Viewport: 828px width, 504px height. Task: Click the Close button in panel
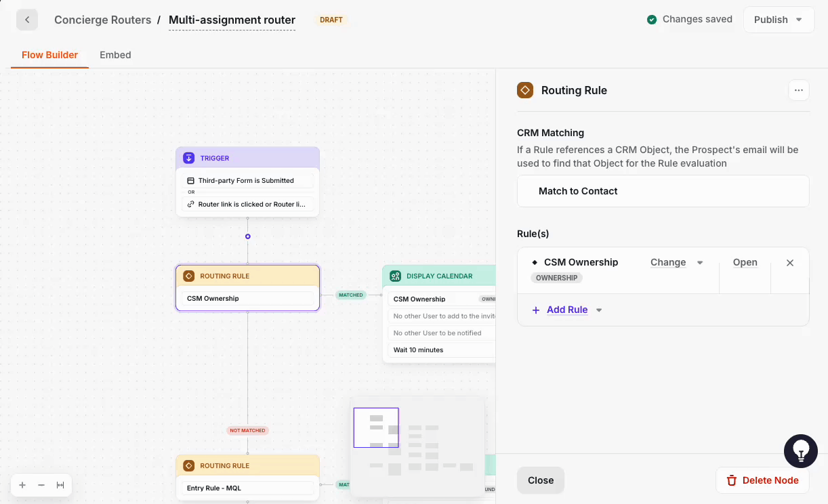click(x=540, y=480)
